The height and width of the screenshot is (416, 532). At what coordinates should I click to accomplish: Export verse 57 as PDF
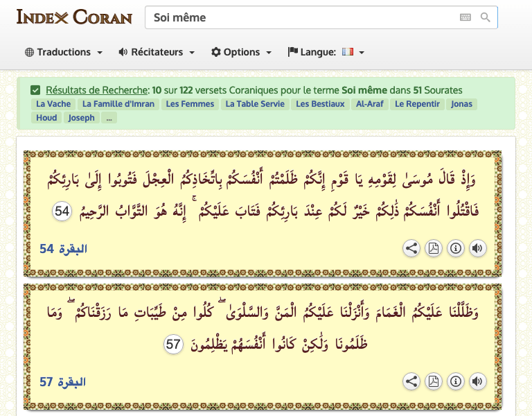coord(433,381)
